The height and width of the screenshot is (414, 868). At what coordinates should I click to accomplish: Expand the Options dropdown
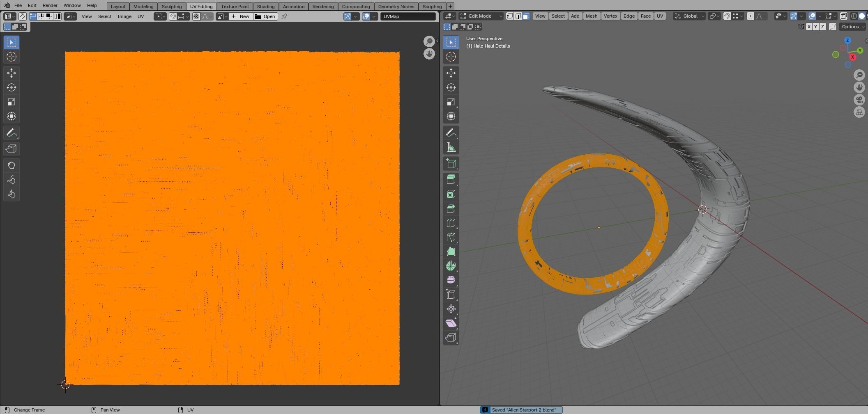pos(852,27)
